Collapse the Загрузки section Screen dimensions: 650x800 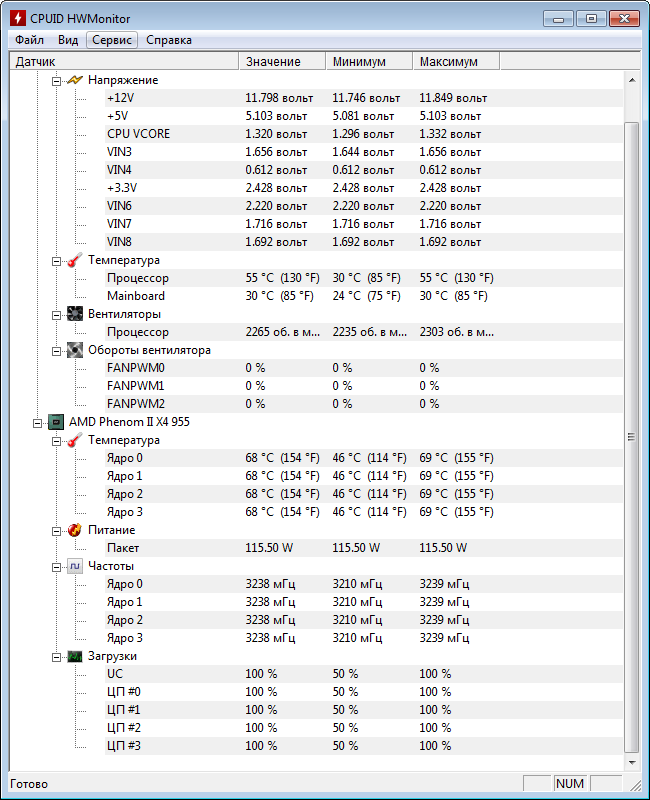[x=56, y=657]
